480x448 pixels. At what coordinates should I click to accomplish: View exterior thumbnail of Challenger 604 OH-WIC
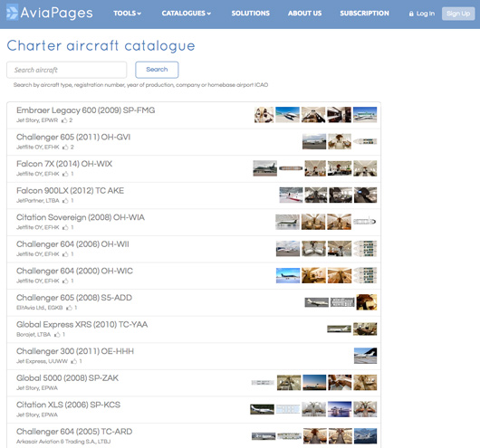(288, 275)
